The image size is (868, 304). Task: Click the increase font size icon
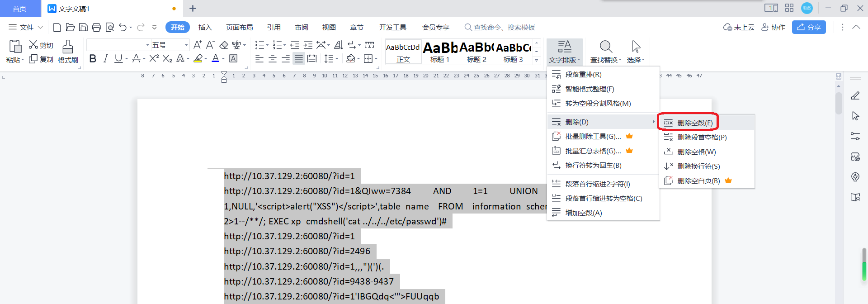pos(198,45)
